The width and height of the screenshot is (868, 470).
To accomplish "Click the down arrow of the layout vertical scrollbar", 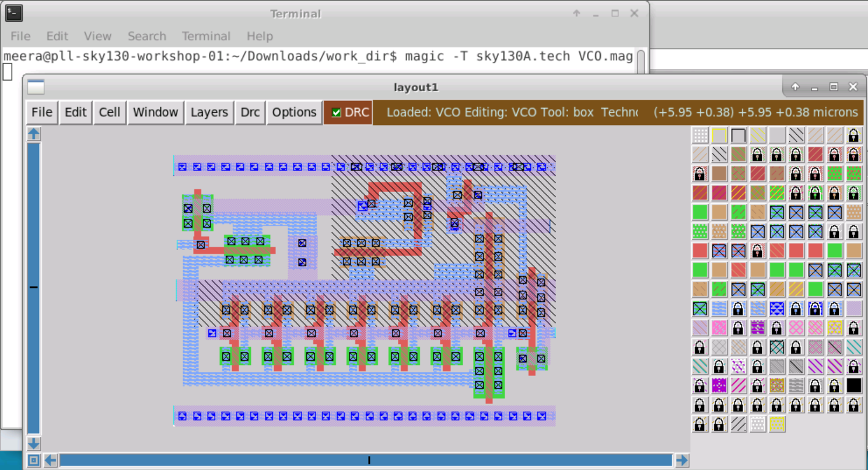I will (33, 443).
